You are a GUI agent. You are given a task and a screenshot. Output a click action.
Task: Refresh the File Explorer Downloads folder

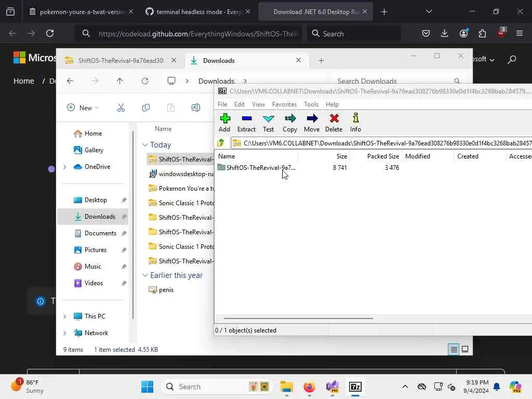click(145, 81)
